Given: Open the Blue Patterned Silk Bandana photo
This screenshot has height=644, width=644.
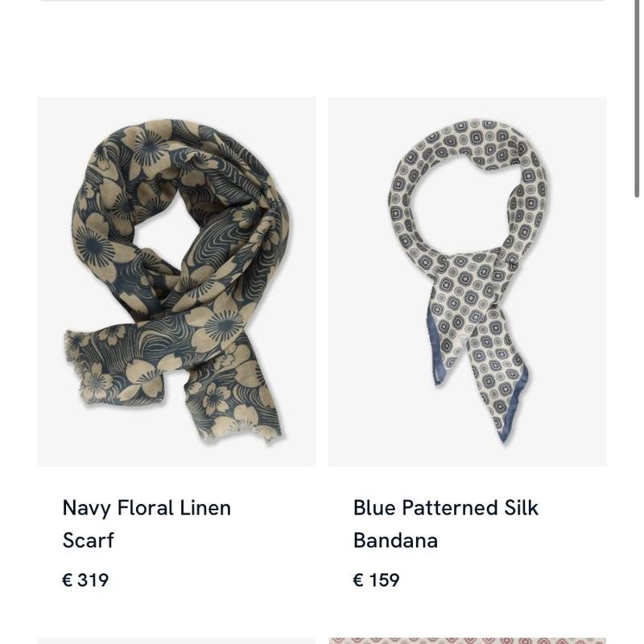Looking at the screenshot, I should [x=468, y=282].
